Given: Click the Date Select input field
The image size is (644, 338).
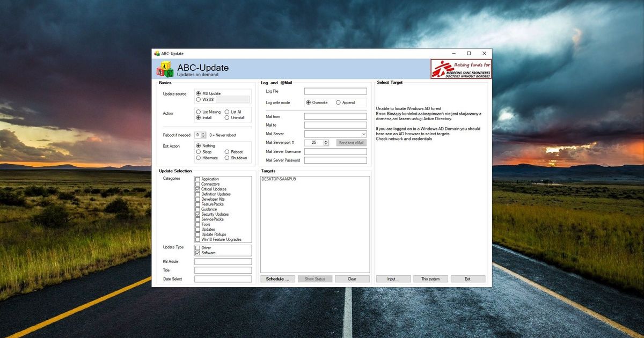Looking at the screenshot, I should point(223,279).
